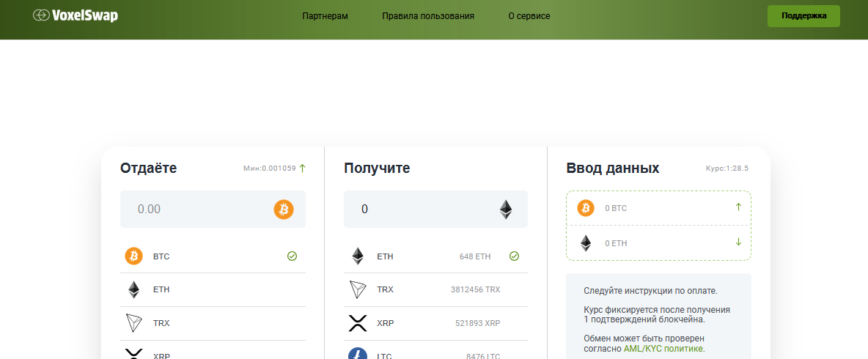Image resolution: width=868 pixels, height=359 pixels.
Task: Click the checkmark beside 648 ETH
Action: click(514, 256)
